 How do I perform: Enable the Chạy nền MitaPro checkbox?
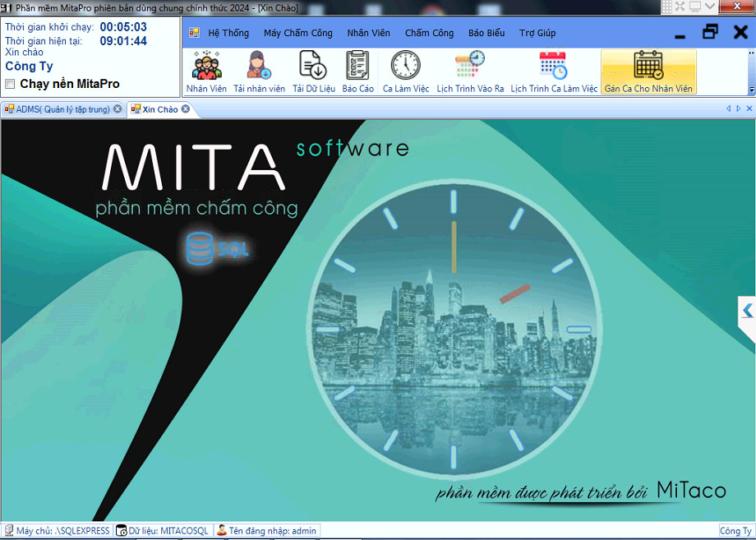[x=10, y=84]
